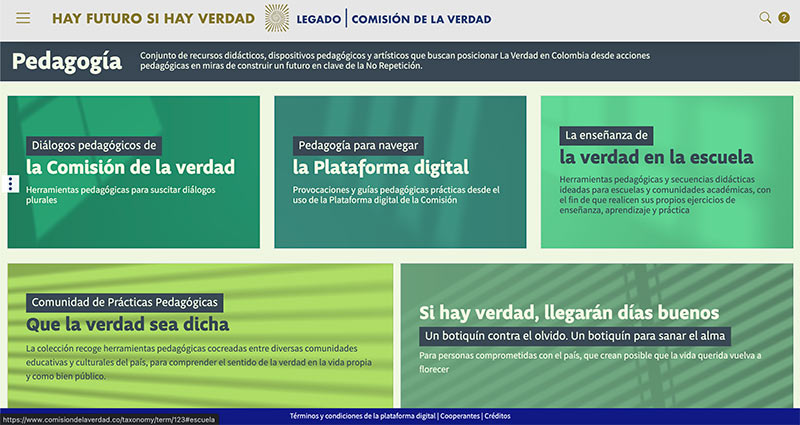800x425 pixels.
Task: Go to Hay Futuro Si Hay Verdad home
Action: click(153, 19)
